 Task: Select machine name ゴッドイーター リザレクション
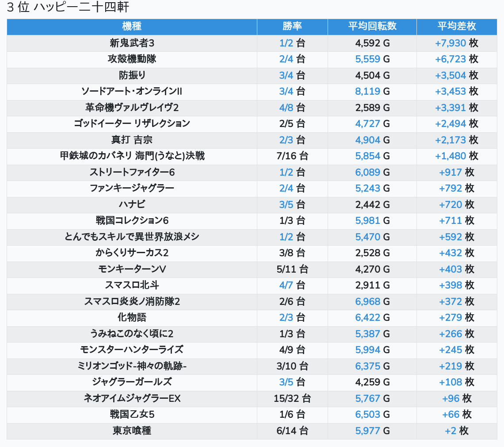pos(132,123)
